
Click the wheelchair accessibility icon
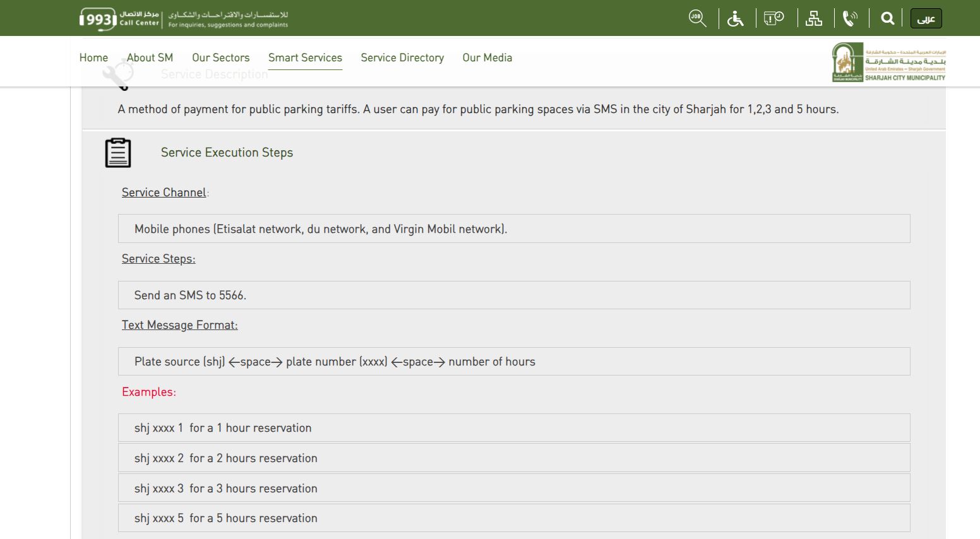coord(735,18)
